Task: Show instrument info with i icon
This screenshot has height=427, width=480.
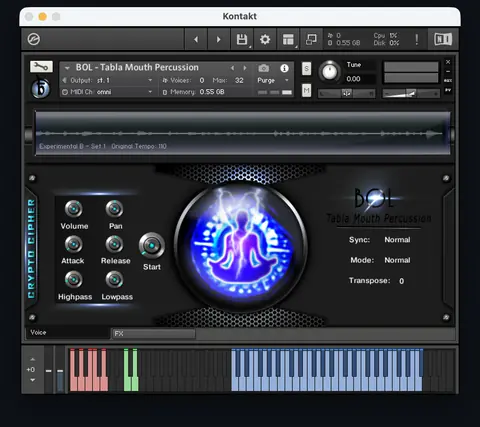Action: (x=284, y=68)
